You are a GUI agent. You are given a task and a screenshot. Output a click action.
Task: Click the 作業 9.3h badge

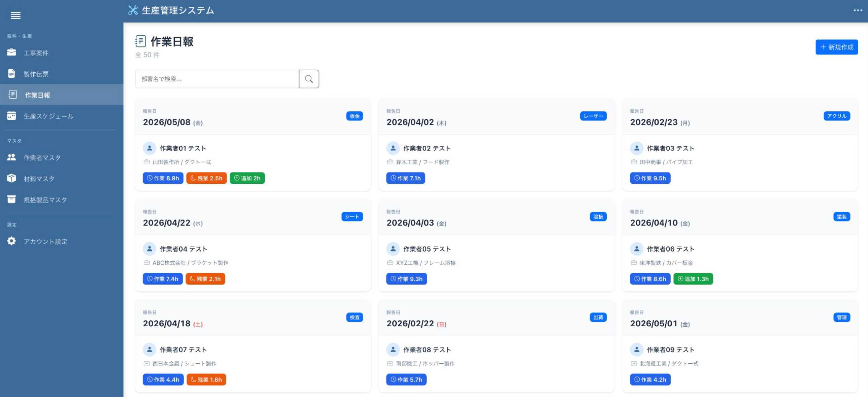coord(407,279)
